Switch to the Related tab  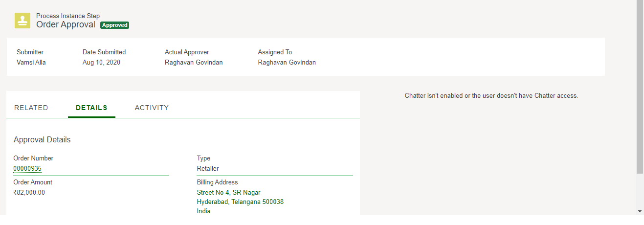[x=31, y=108]
